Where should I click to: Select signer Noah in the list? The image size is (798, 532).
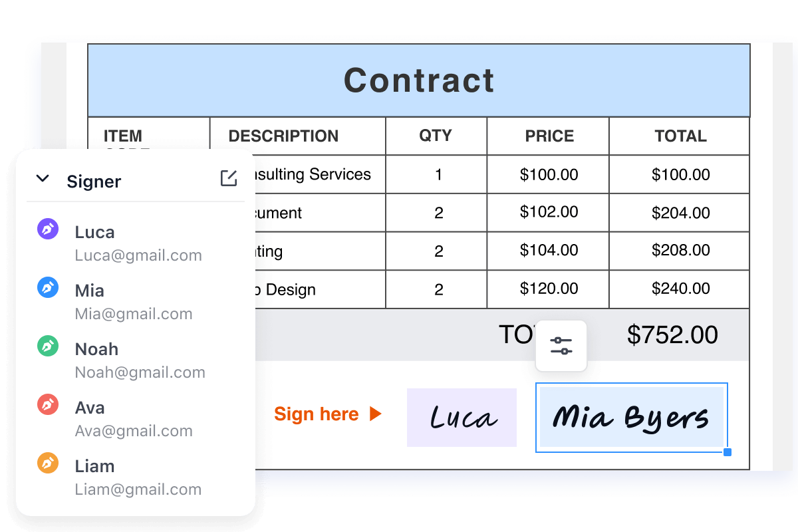coord(96,349)
